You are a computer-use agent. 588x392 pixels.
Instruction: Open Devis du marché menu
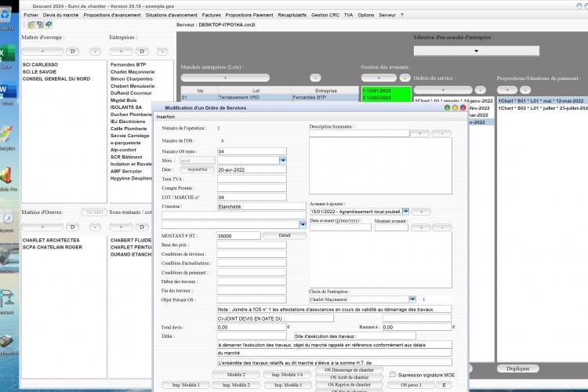click(x=60, y=15)
